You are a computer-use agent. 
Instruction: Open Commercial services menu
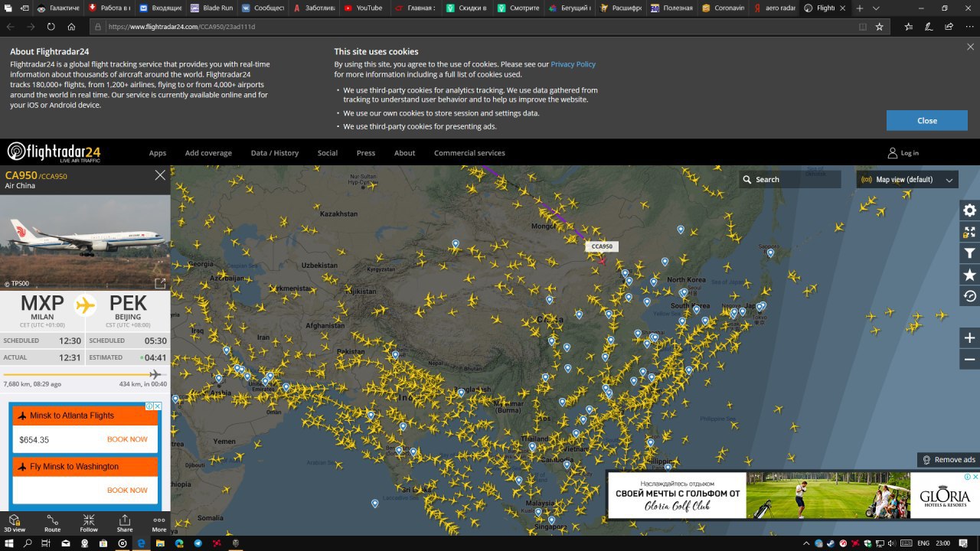coord(469,153)
